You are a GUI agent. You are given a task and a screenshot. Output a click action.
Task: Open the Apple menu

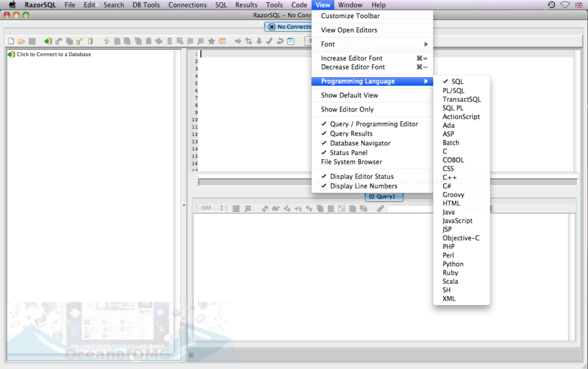point(13,5)
